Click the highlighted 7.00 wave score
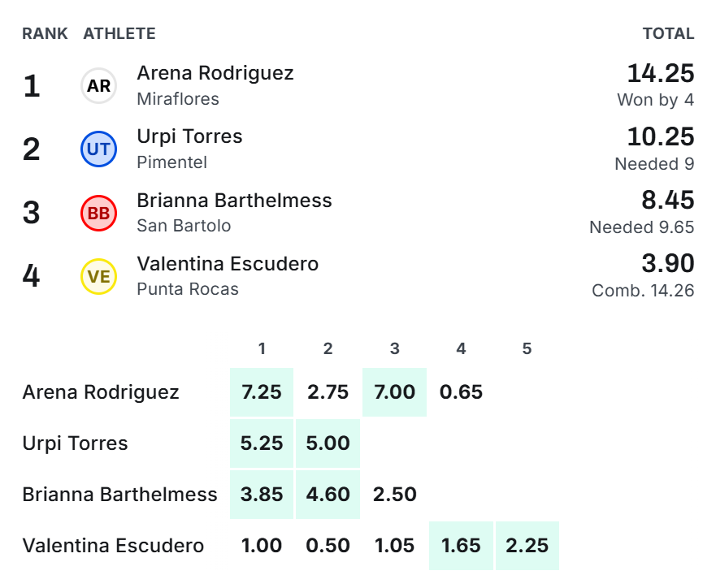 click(394, 392)
